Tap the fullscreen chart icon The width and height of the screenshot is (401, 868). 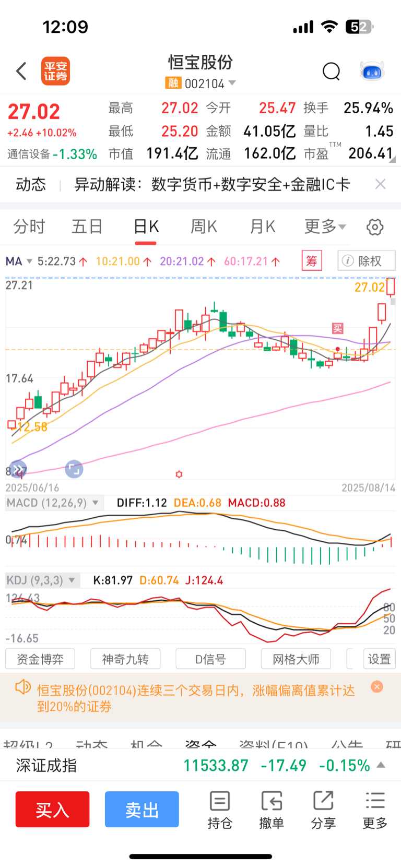tap(74, 469)
